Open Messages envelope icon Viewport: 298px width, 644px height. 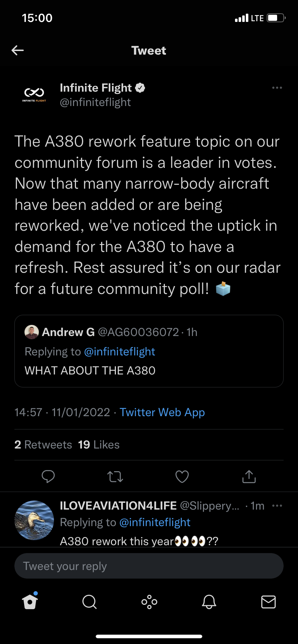click(268, 602)
